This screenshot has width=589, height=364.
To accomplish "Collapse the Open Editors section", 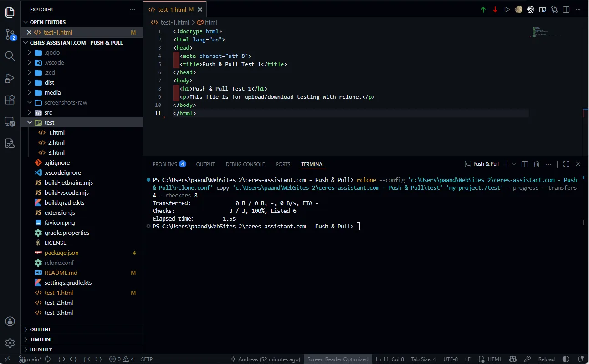I will [x=26, y=22].
